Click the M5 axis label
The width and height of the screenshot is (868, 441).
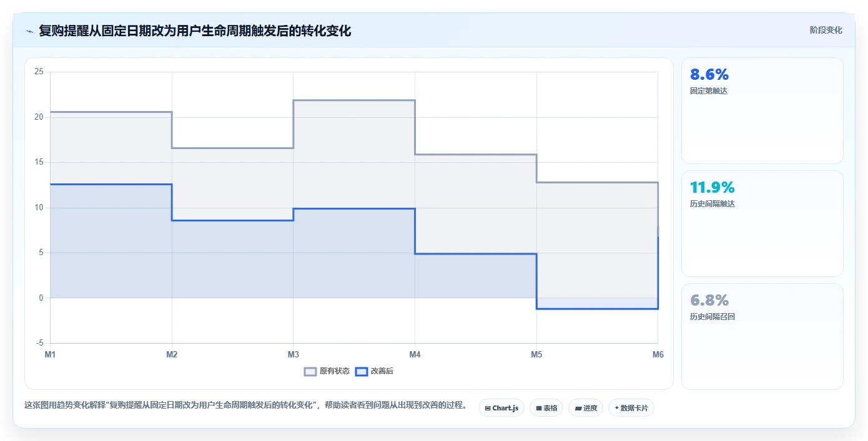click(536, 354)
